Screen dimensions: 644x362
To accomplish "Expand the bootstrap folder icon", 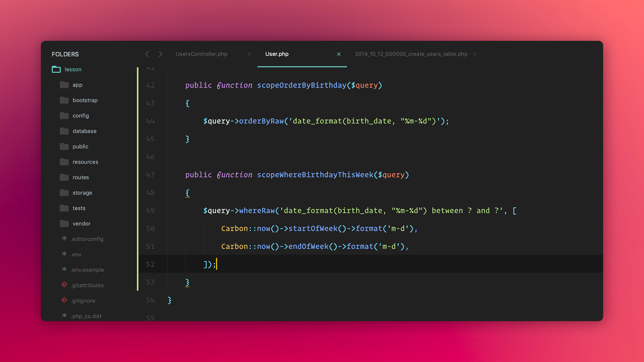I will coord(64,100).
